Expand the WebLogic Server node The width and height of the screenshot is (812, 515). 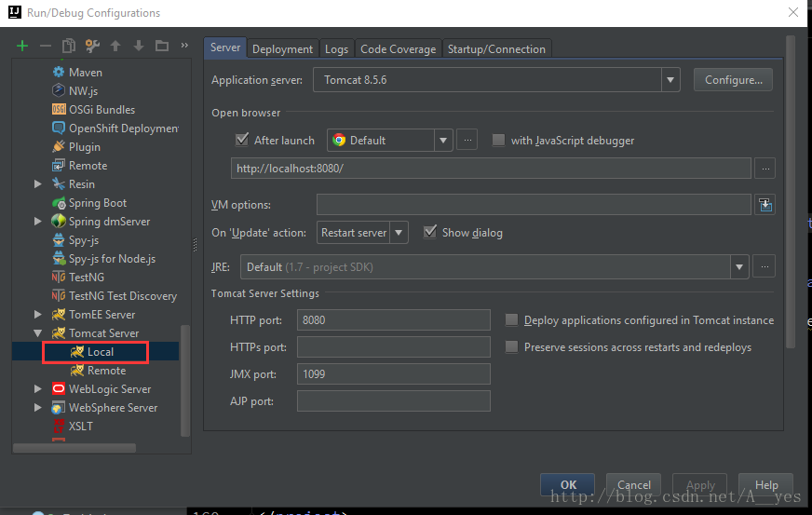(x=38, y=389)
